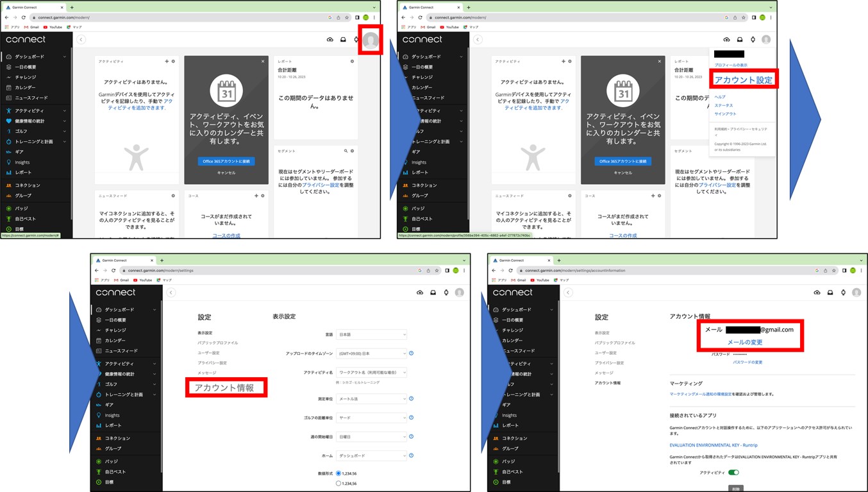The image size is (868, 492).
Task: Open help icon beside ゴルフの距離単位
Action: coord(411,418)
